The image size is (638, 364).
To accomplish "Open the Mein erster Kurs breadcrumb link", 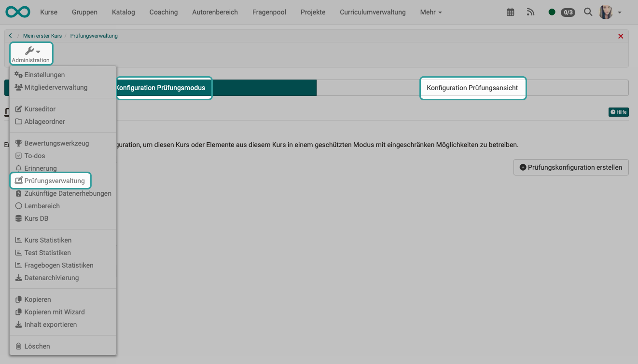I will (x=42, y=35).
